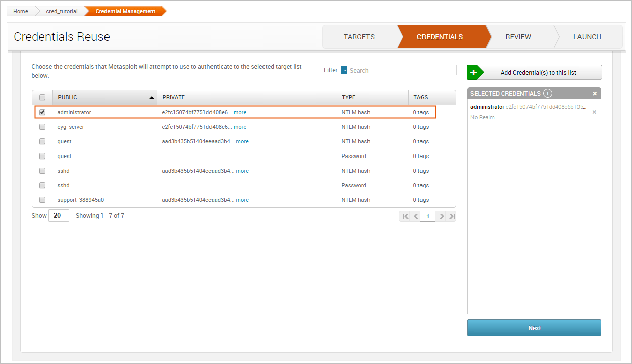Go to next page of results

[x=442, y=216]
